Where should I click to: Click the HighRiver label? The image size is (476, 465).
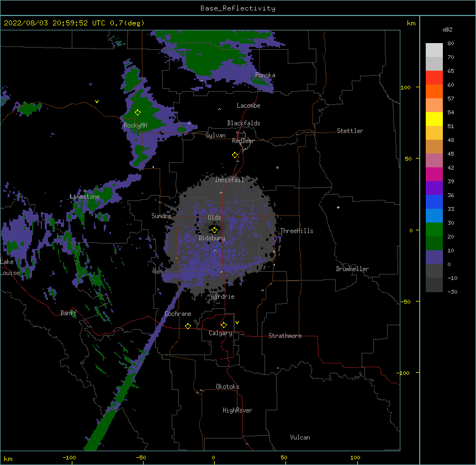click(x=237, y=410)
